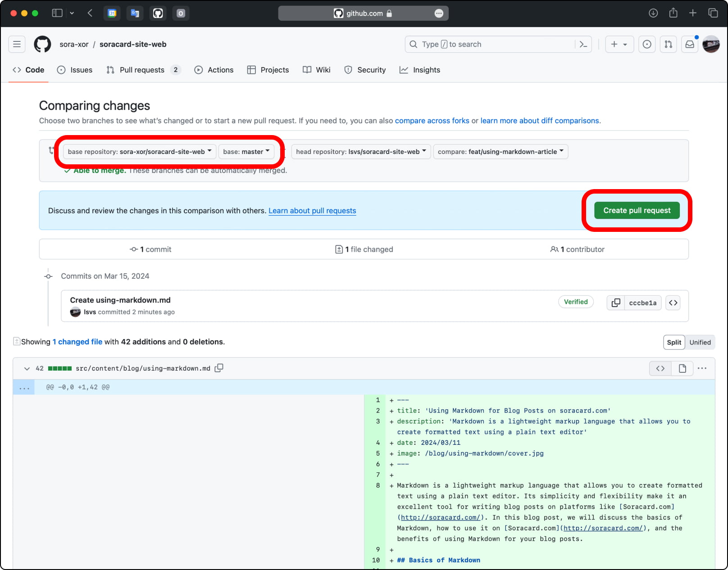Open the lsvs committer profile link

(x=90, y=312)
